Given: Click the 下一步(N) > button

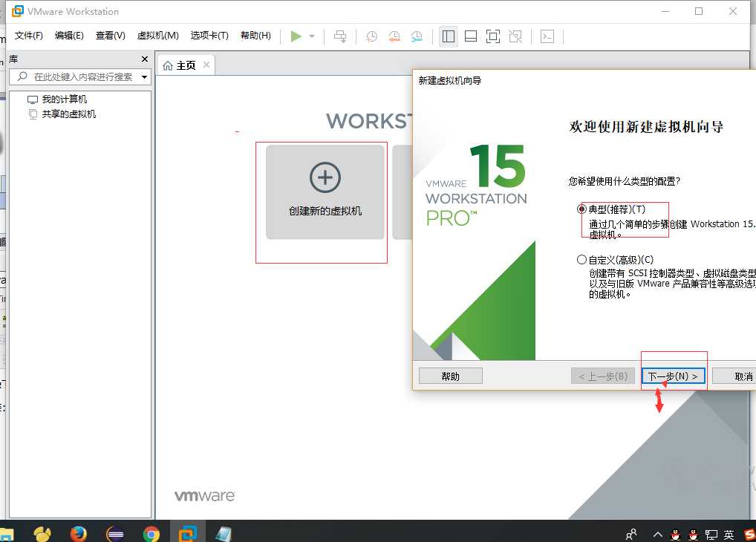Looking at the screenshot, I should point(673,376).
